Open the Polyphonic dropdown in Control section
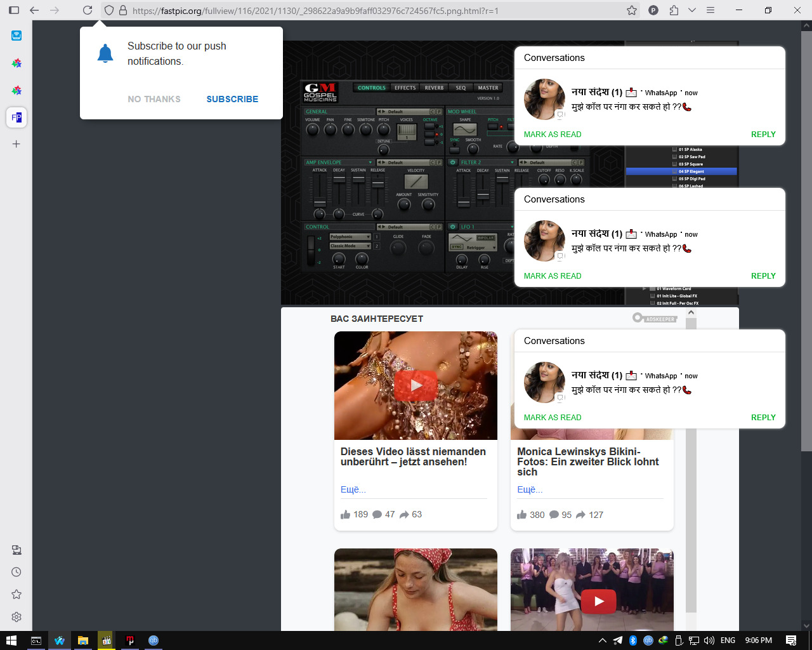Screen dimensions: 812x650 pyautogui.click(x=350, y=237)
